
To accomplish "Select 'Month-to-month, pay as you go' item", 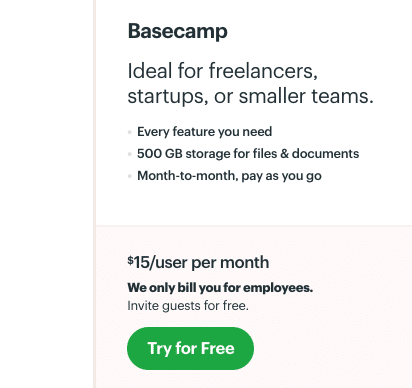I will pos(229,176).
